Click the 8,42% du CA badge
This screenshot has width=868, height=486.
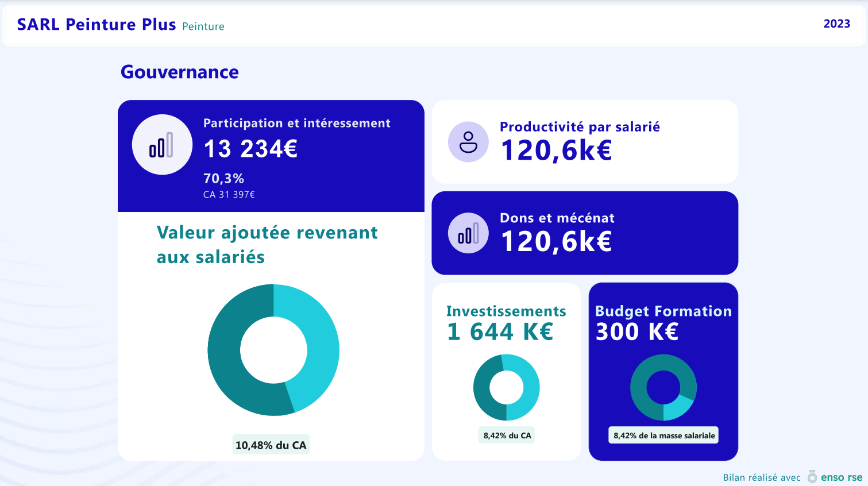507,435
